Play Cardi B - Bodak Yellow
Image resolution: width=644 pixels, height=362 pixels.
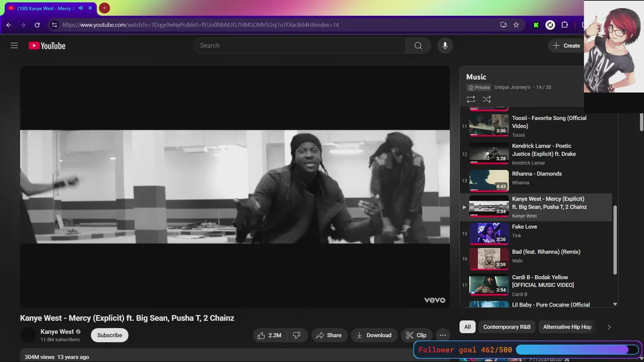[536, 285]
